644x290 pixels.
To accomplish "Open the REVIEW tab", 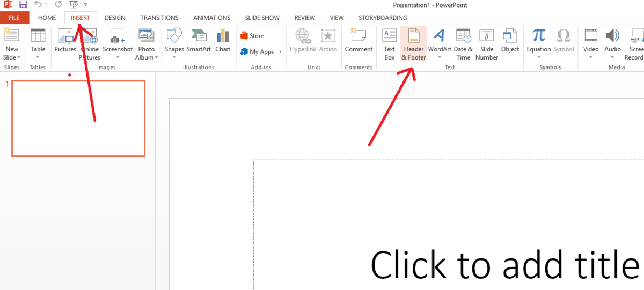I will tap(305, 18).
